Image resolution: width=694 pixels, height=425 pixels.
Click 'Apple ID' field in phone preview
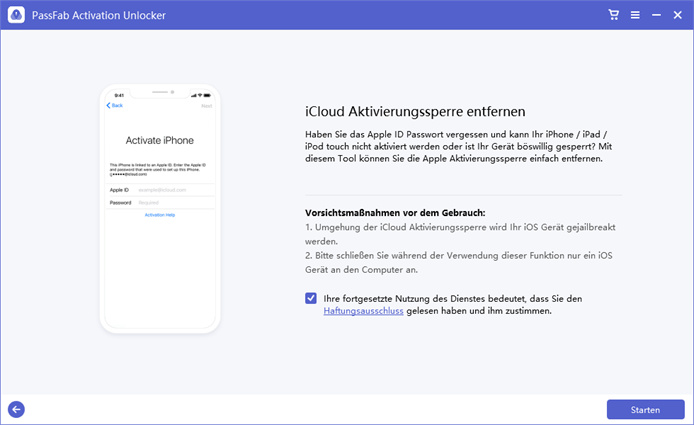point(160,190)
